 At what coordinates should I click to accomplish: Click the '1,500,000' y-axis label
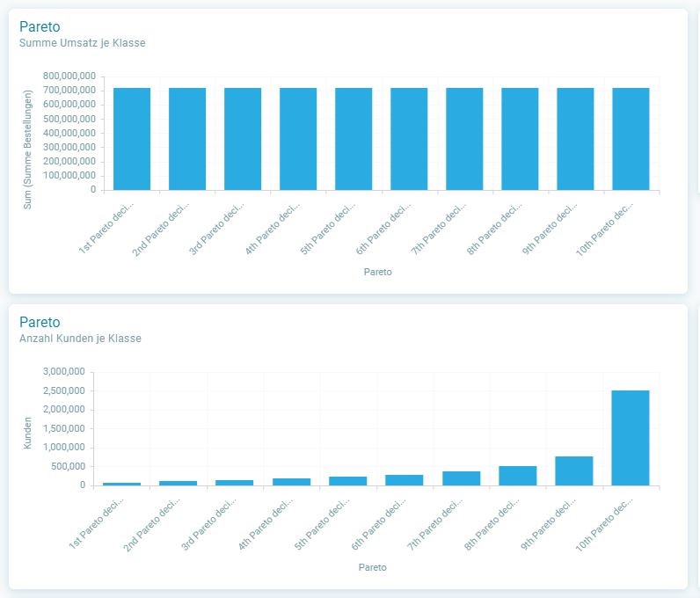pyautogui.click(x=64, y=429)
